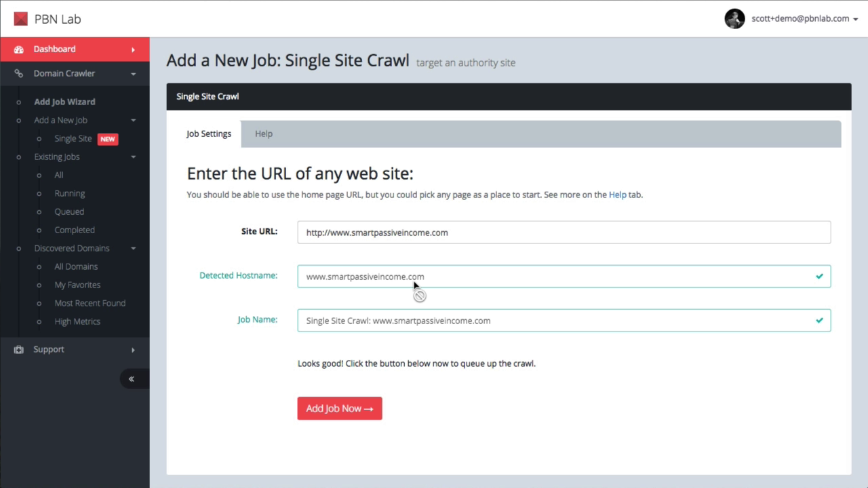Click green checkmark in Detected Hostname field
Viewport: 868px width, 488px height.
point(819,277)
